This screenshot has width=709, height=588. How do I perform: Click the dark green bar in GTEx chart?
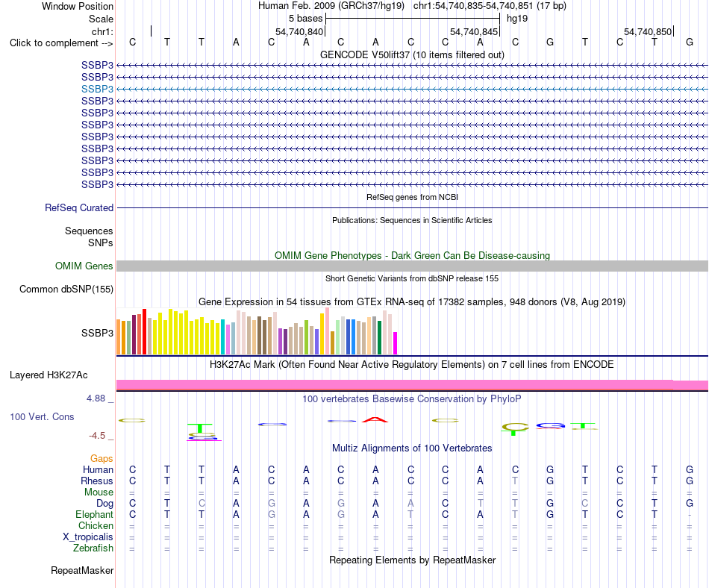[379, 337]
